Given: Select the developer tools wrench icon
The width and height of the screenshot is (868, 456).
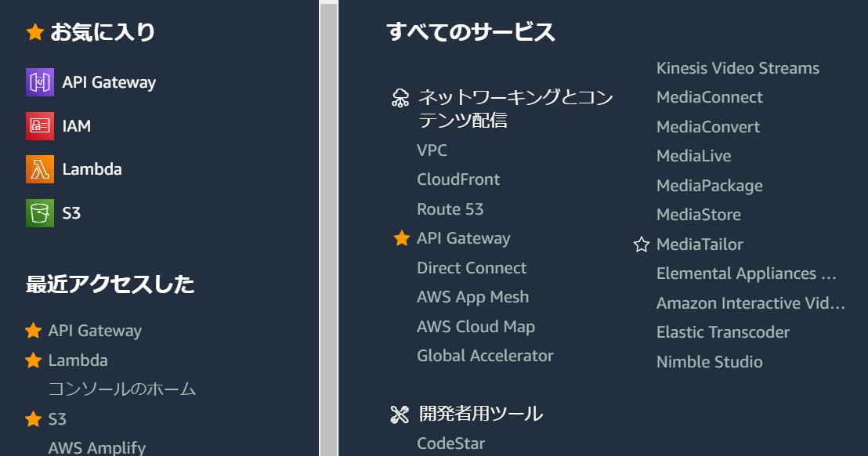Looking at the screenshot, I should click(x=400, y=414).
